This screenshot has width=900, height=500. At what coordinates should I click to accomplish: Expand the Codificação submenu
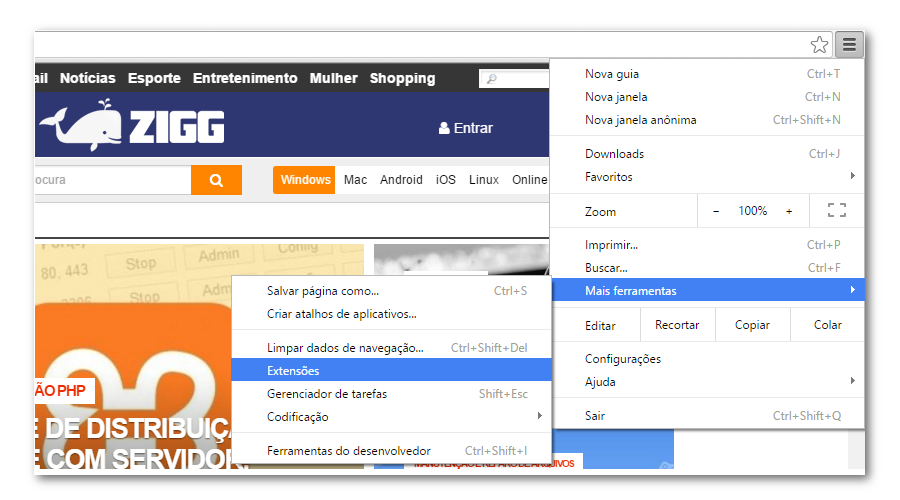pos(391,417)
